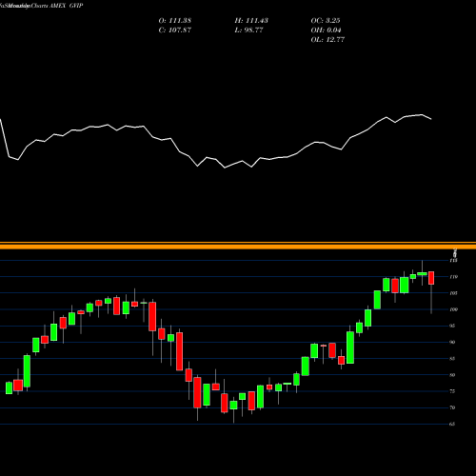
Task: Select the last red candle on the right
Action: (431, 278)
